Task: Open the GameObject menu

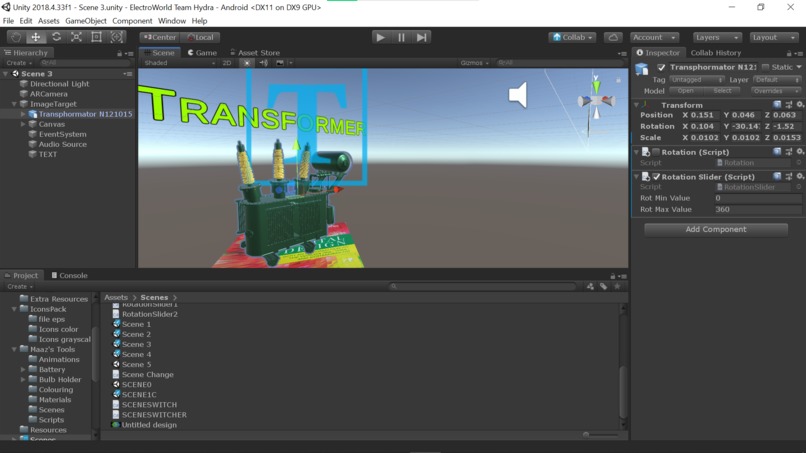Action: point(86,21)
